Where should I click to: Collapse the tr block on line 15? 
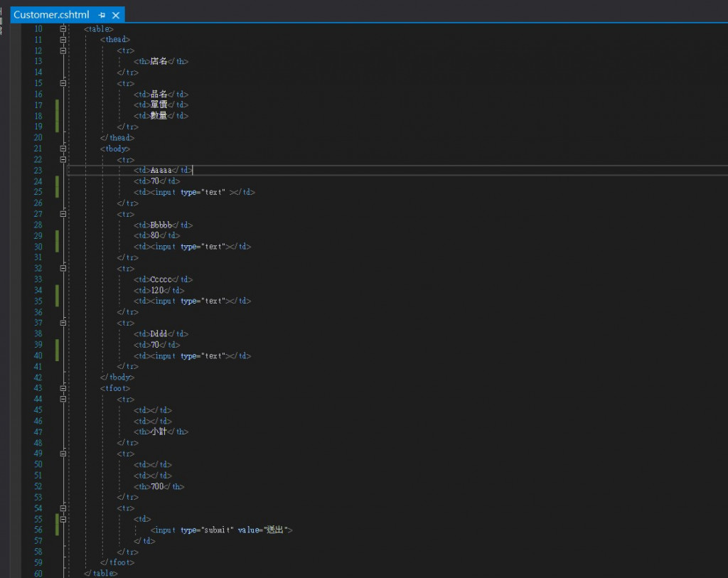click(63, 84)
